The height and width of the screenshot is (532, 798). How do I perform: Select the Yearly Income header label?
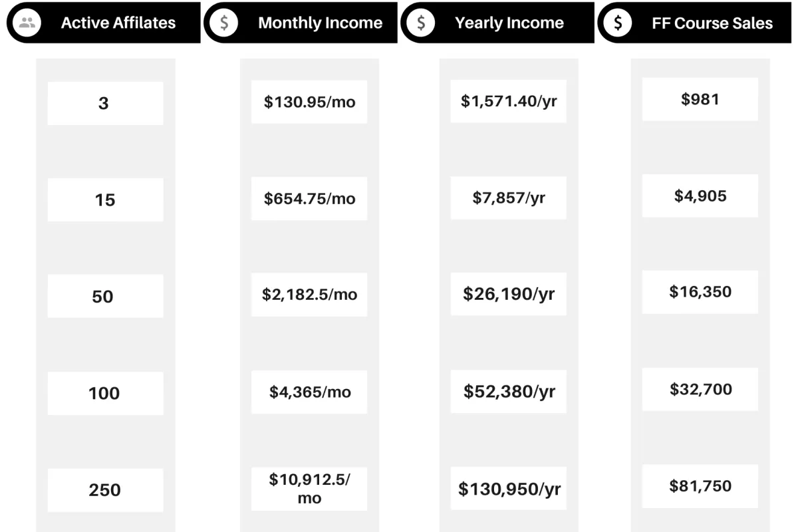coord(509,23)
